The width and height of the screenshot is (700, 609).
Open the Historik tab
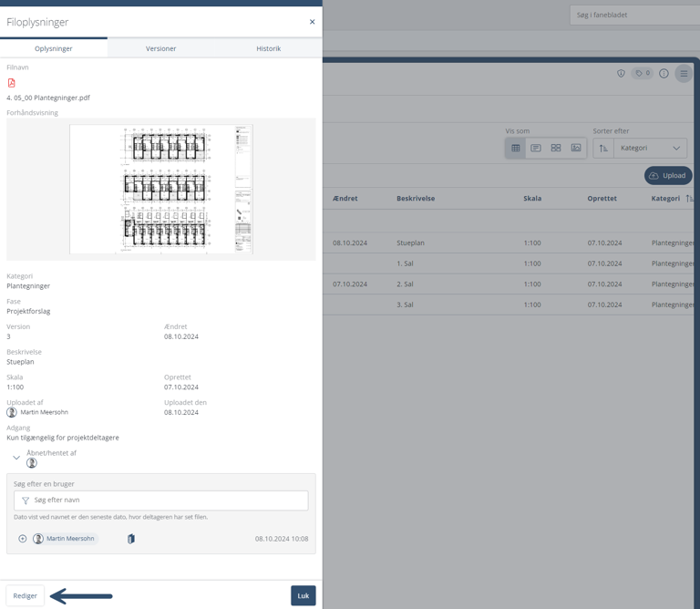[268, 48]
